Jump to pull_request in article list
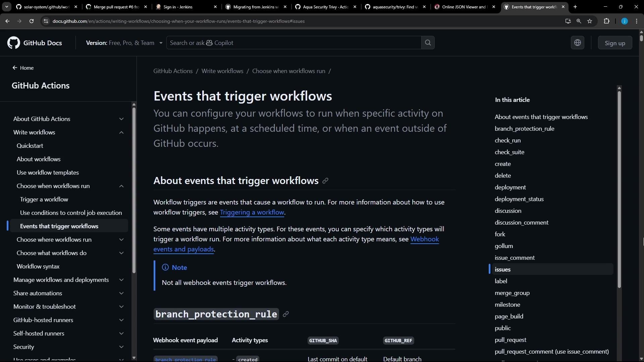This screenshot has height=362, width=644. point(511,340)
